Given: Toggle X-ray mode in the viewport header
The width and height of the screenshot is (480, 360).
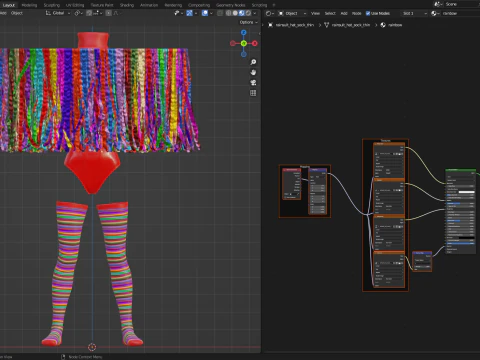Looking at the screenshot, I should tap(220, 13).
